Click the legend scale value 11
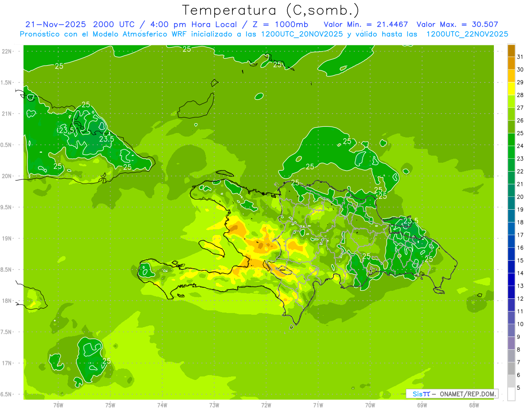532x411 pixels. click(x=520, y=311)
